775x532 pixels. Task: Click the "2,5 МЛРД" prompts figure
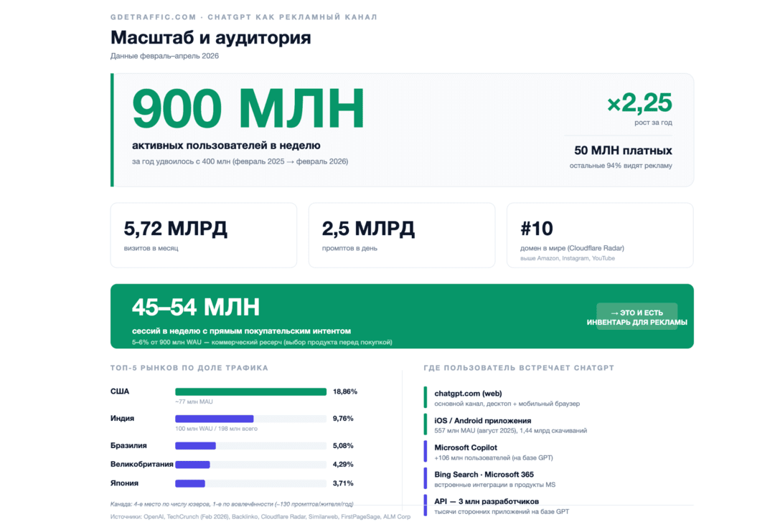tap(368, 229)
